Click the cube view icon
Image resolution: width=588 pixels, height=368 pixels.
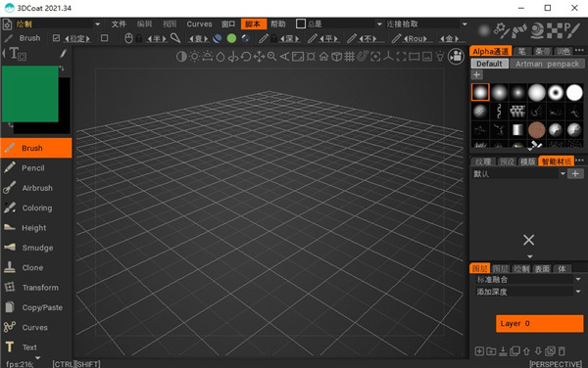tap(337, 57)
